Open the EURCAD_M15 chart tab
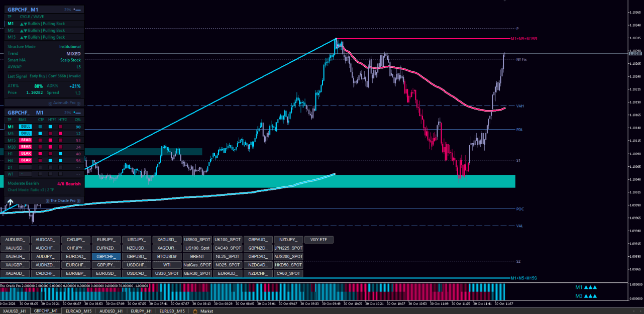This screenshot has height=314, width=644. pyautogui.click(x=79, y=311)
